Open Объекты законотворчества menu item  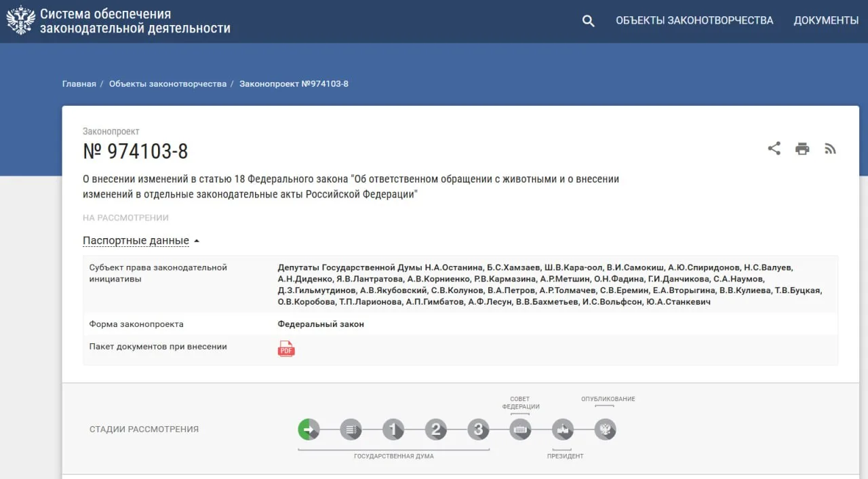[694, 20]
